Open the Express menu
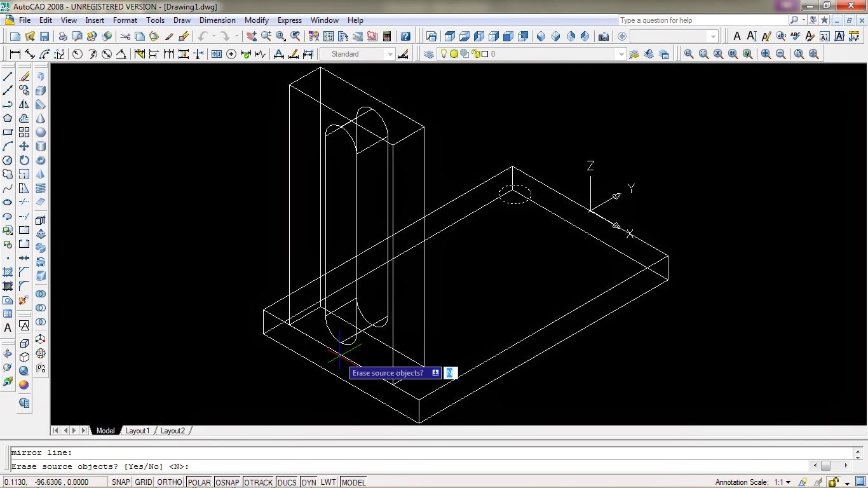 click(x=290, y=20)
